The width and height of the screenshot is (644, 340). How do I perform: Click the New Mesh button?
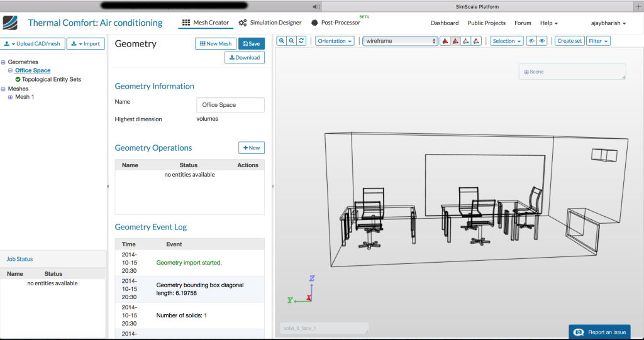point(216,43)
